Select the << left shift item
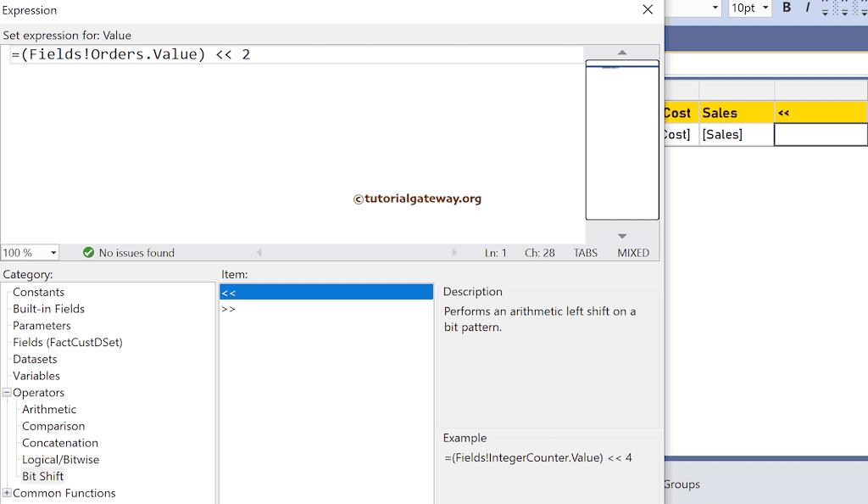 click(x=326, y=292)
